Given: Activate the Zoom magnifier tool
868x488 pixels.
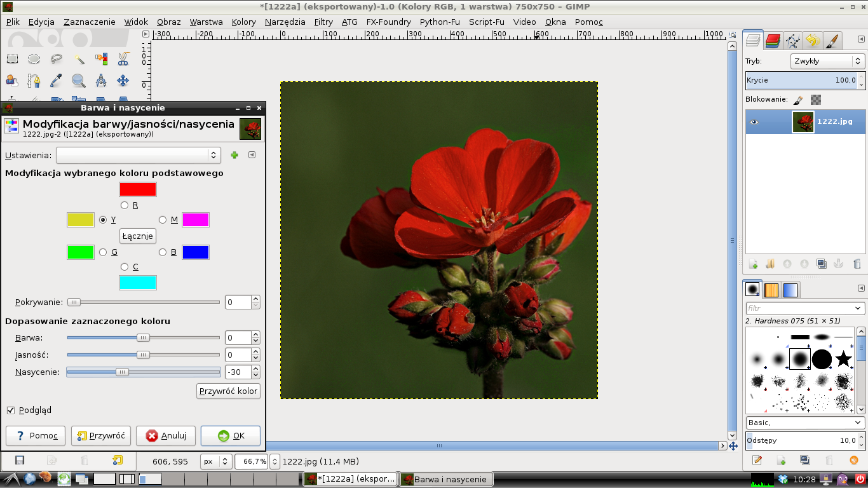Looking at the screenshot, I should point(79,81).
